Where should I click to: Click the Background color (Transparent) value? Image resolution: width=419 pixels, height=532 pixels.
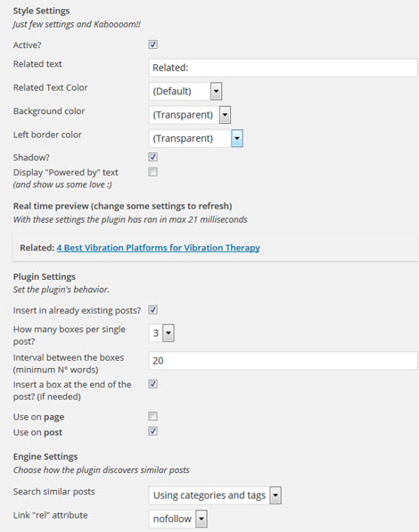(x=184, y=115)
